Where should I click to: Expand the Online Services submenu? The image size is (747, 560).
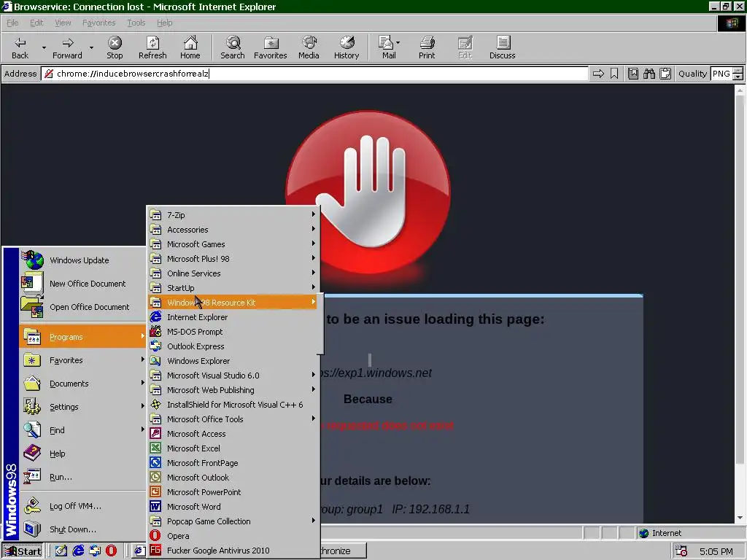(233, 273)
